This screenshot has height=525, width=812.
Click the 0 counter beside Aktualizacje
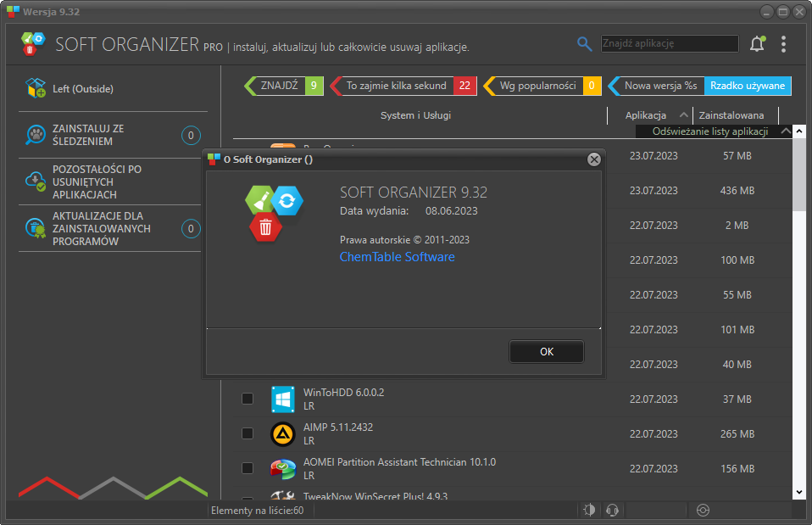pyautogui.click(x=191, y=228)
